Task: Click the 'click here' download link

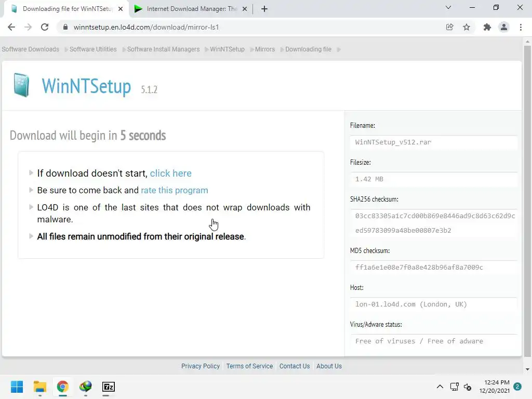Action: 170,174
